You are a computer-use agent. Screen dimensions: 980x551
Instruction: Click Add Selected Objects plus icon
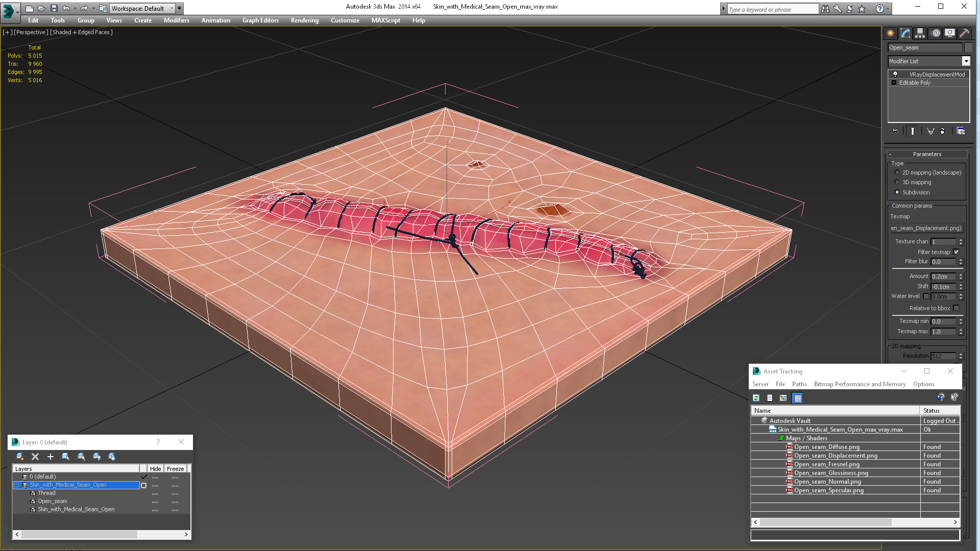51,457
